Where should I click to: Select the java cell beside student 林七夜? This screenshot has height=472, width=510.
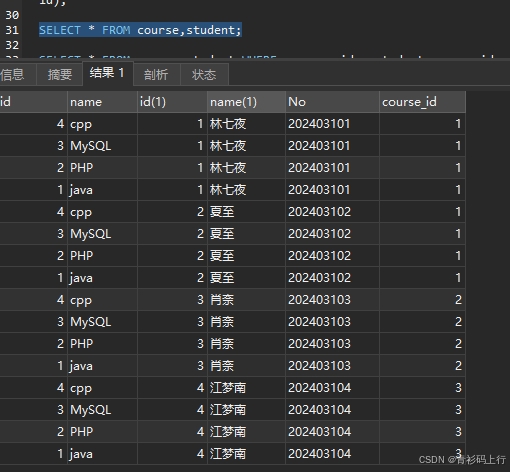[x=102, y=190]
